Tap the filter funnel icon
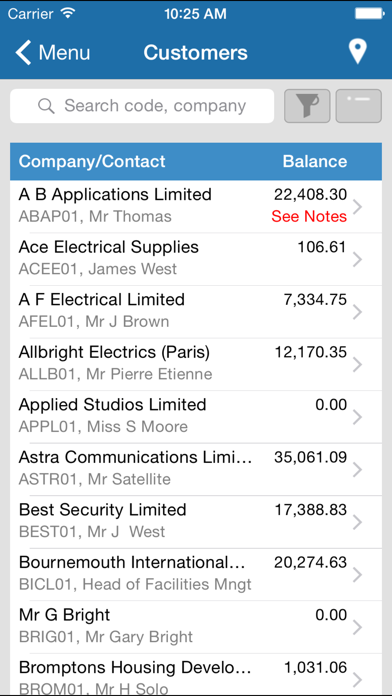 [x=307, y=106]
